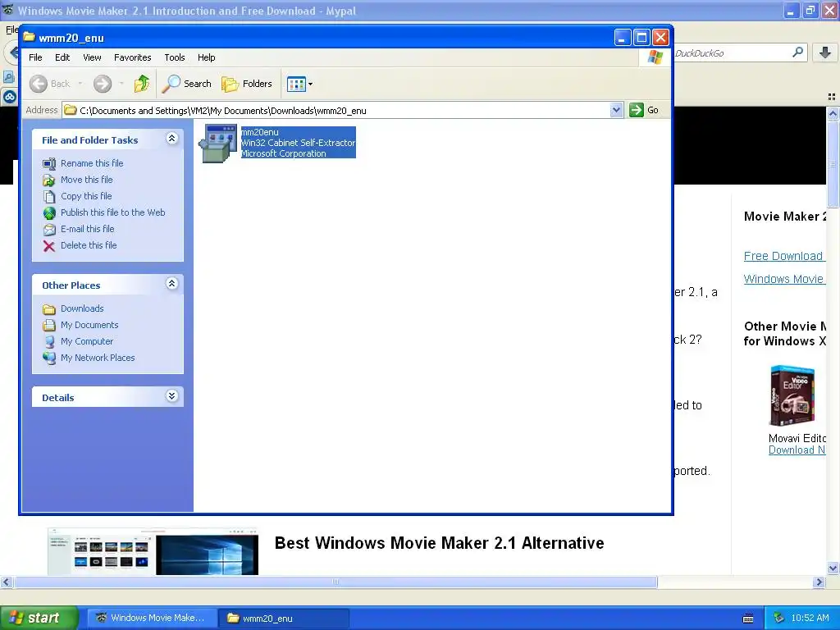Open the Views dropdown arrow

310,84
